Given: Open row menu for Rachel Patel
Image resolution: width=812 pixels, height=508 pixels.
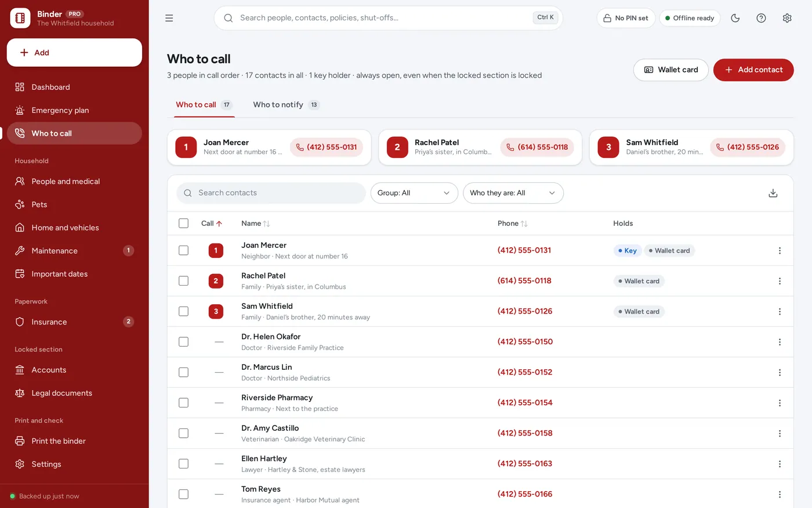Looking at the screenshot, I should (780, 281).
